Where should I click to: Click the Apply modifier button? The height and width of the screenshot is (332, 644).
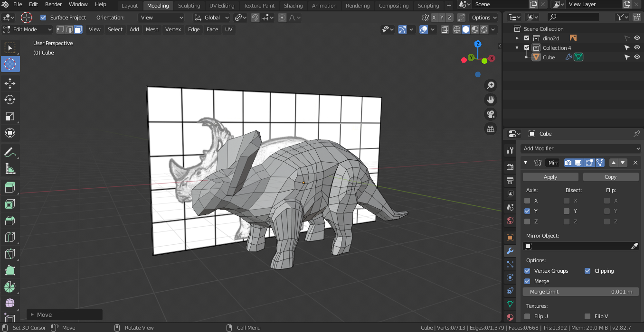point(550,177)
